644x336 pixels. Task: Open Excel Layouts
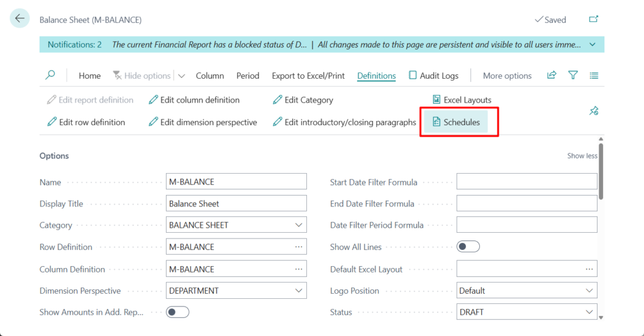point(462,100)
